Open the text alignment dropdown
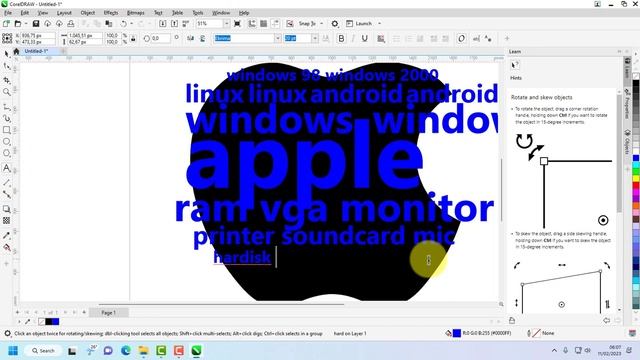The height and width of the screenshot is (360, 640). click(381, 38)
